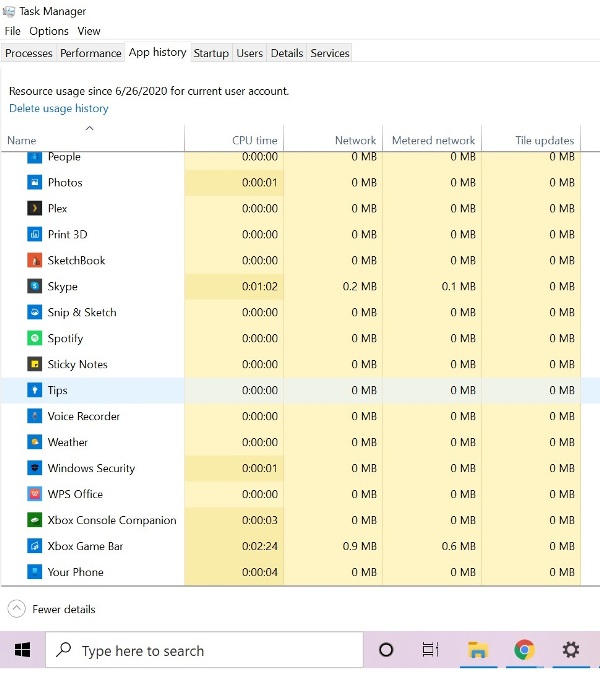Select the App history tab

coord(157,52)
